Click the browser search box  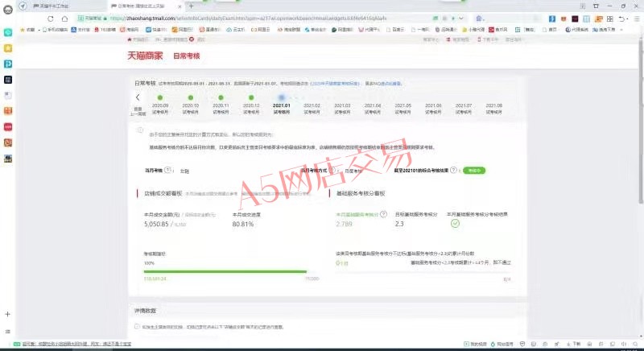(507, 19)
